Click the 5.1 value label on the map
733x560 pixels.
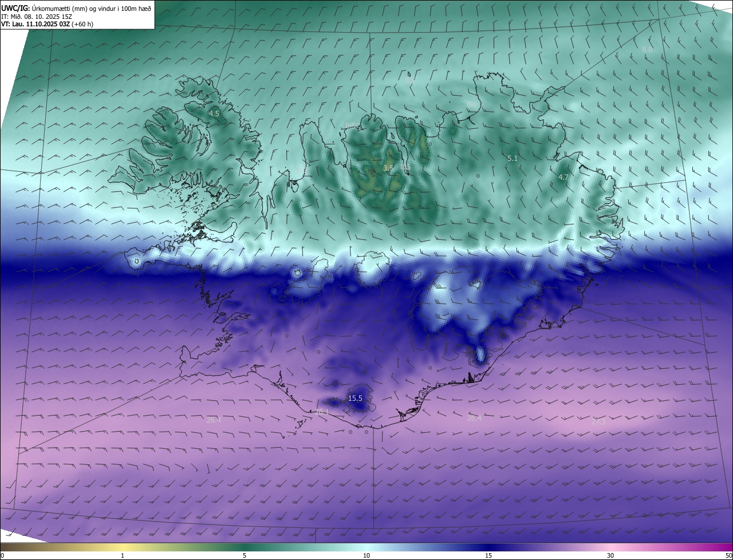(x=513, y=158)
